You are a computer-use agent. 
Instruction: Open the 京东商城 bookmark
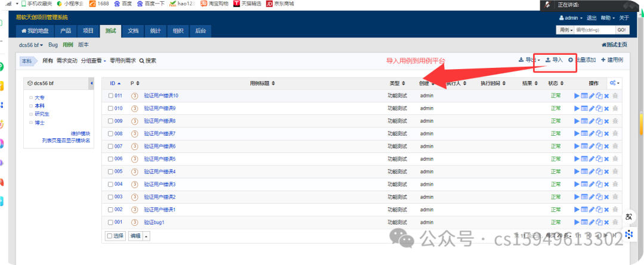tap(280, 4)
